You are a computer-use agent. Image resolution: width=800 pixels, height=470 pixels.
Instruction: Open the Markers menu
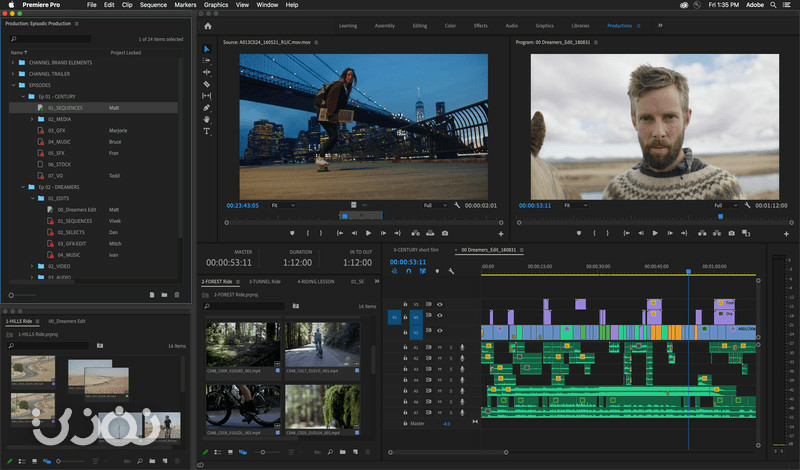(x=185, y=5)
